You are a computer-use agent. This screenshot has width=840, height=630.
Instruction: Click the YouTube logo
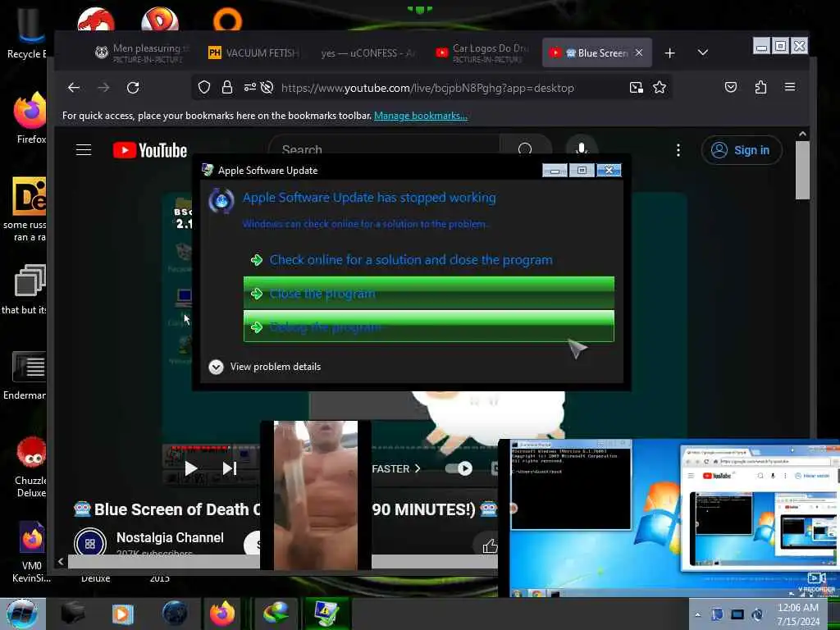pyautogui.click(x=150, y=150)
